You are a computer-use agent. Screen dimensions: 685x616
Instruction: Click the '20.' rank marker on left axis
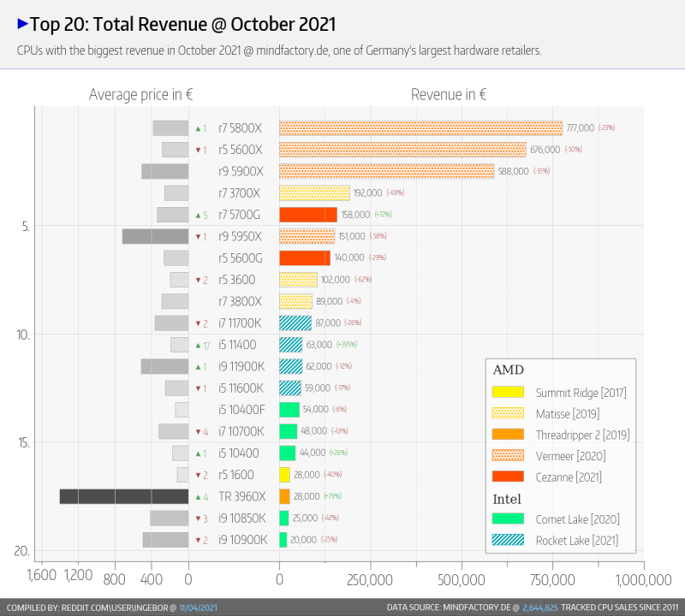pos(22,551)
